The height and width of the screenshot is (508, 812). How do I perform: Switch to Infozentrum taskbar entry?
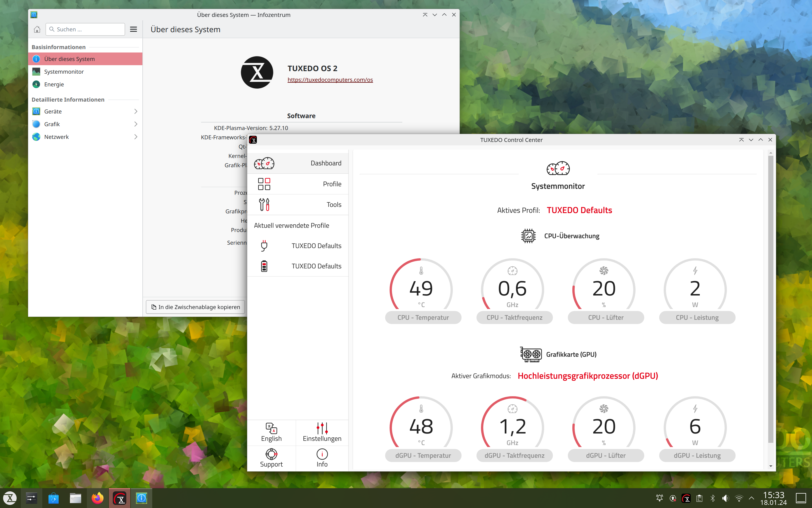141,498
